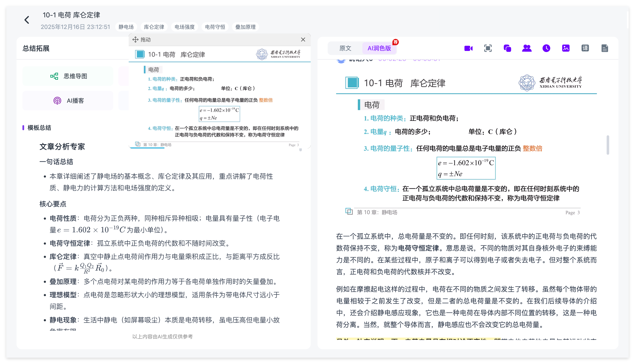
Task: Click the paragraph starting 在一个孤立系统中
Action: (466, 254)
